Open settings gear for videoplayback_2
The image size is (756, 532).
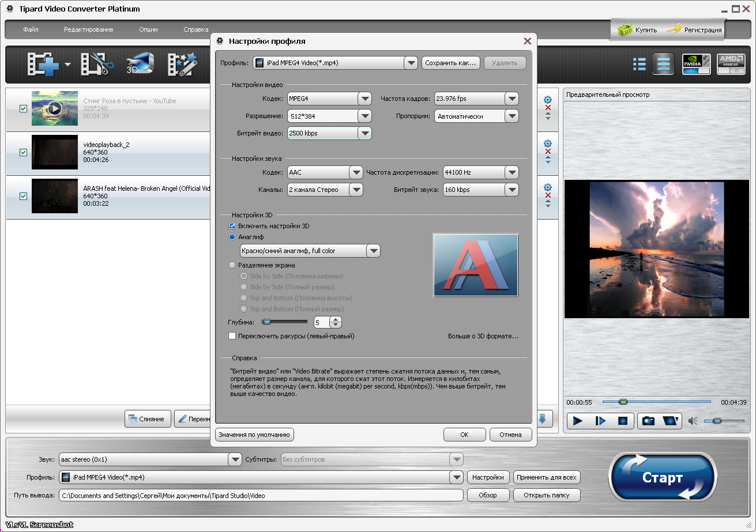(x=548, y=144)
